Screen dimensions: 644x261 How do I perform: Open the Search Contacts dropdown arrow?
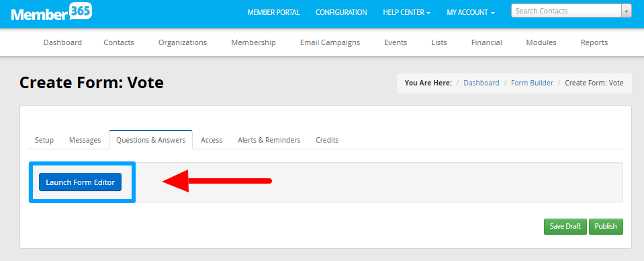click(x=627, y=11)
